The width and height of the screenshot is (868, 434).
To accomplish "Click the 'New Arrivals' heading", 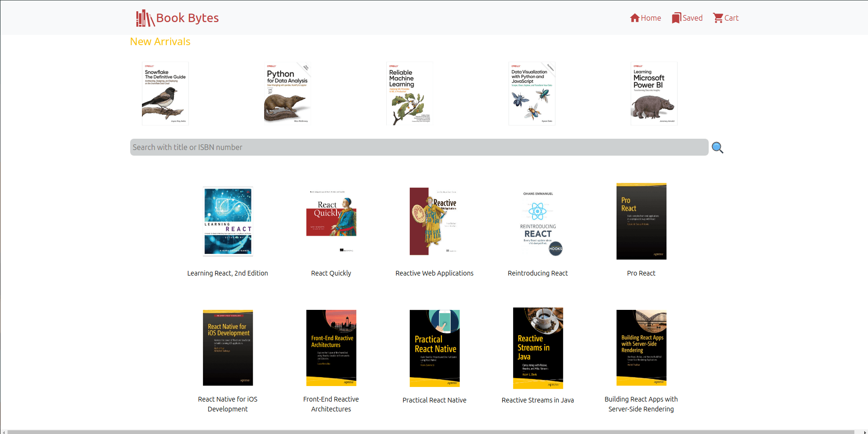I will click(x=160, y=42).
